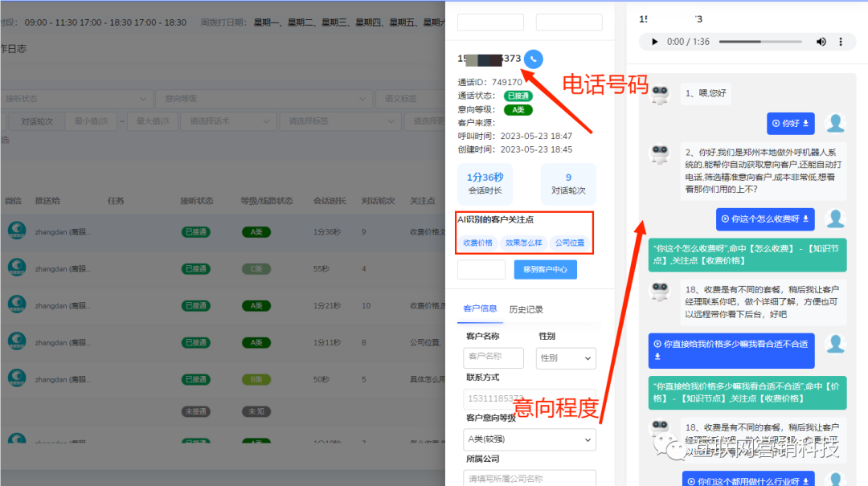Click the customer avatar next to "你好" bubble
This screenshot has height=486, width=868.
(x=835, y=123)
